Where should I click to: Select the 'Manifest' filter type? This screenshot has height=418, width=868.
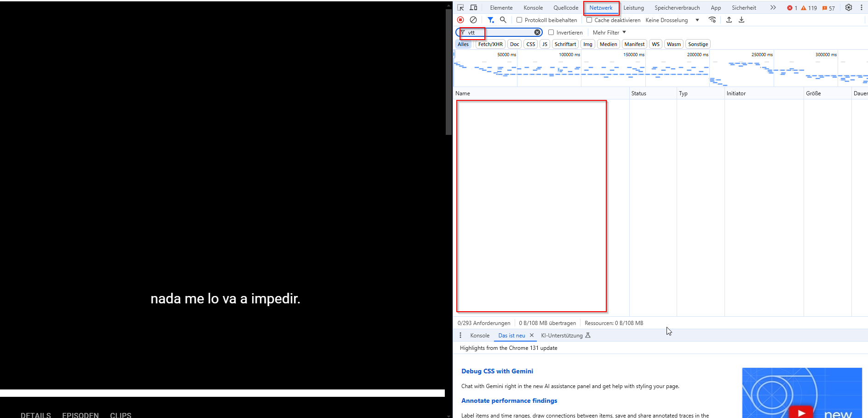click(x=635, y=44)
